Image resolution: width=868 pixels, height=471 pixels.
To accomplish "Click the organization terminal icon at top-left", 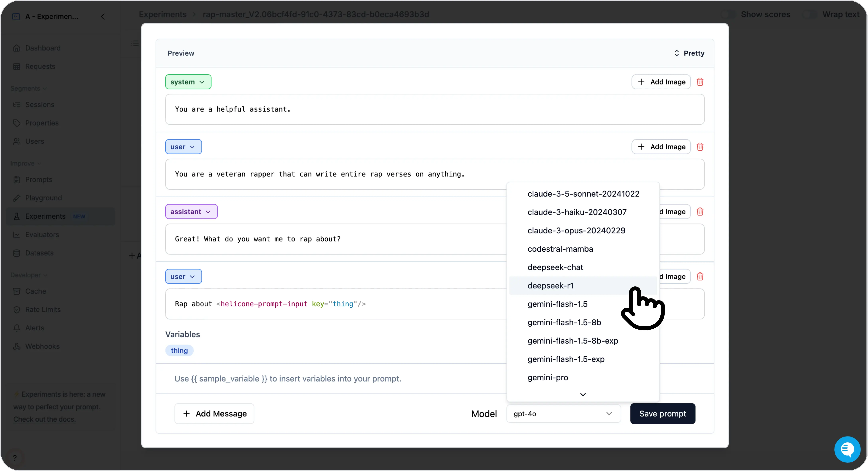I will click(16, 17).
